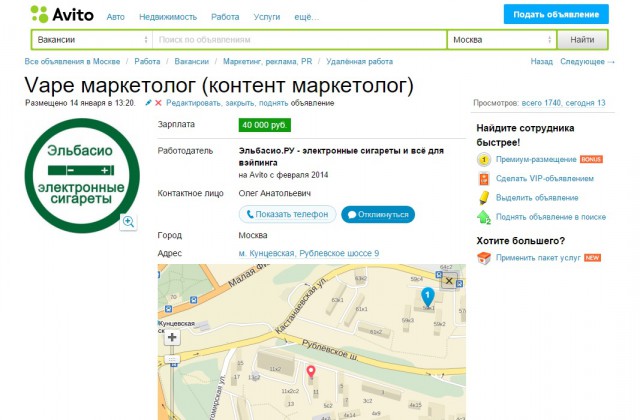Click the VIP listing icon

484,179
